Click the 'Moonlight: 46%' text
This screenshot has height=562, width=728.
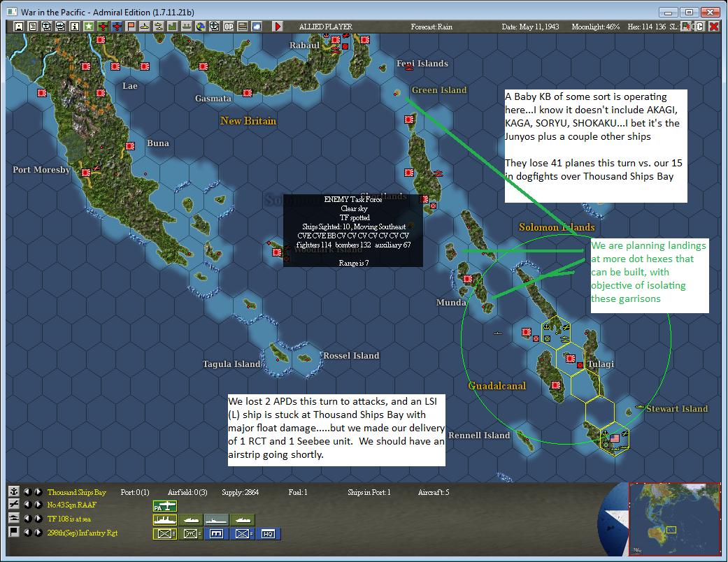(x=596, y=27)
